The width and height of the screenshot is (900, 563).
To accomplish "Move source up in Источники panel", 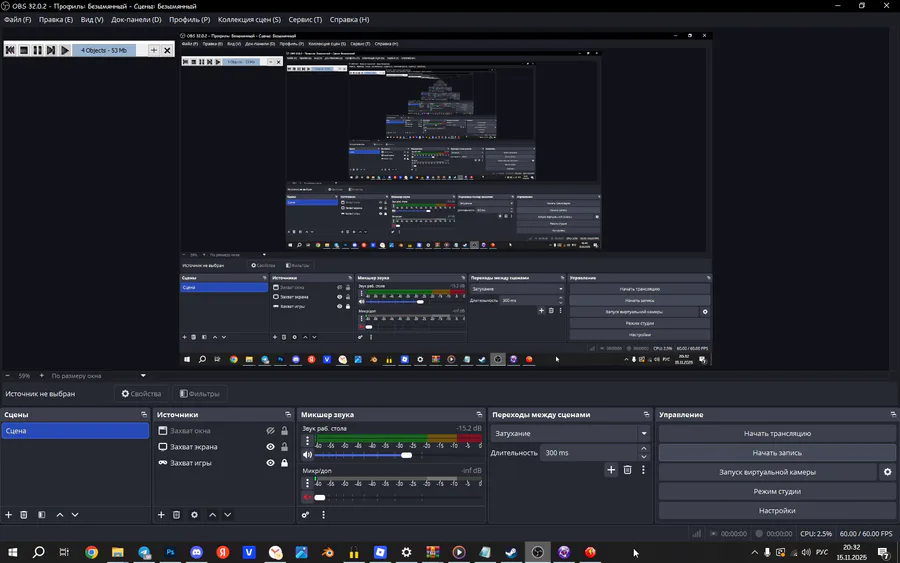I will tap(212, 515).
